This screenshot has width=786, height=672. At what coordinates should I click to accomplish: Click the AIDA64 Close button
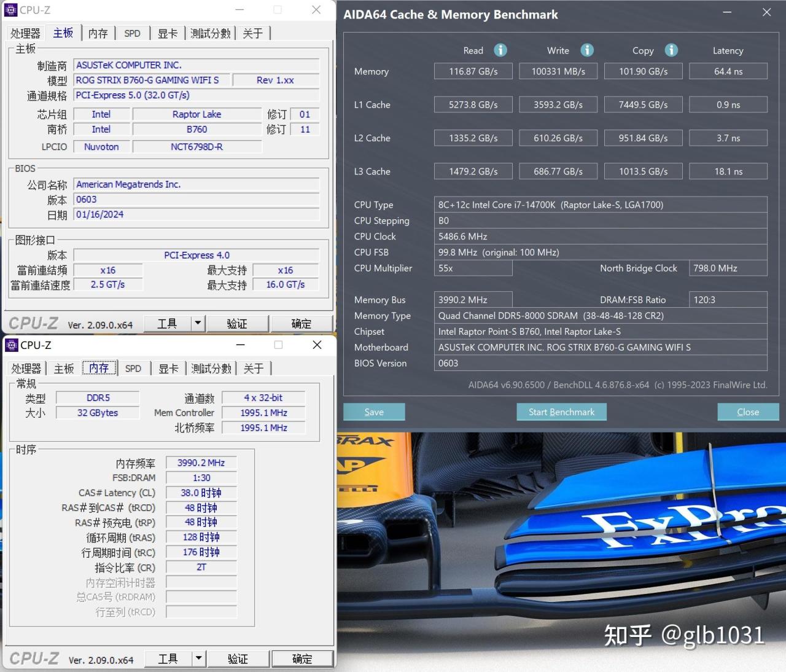click(x=748, y=412)
